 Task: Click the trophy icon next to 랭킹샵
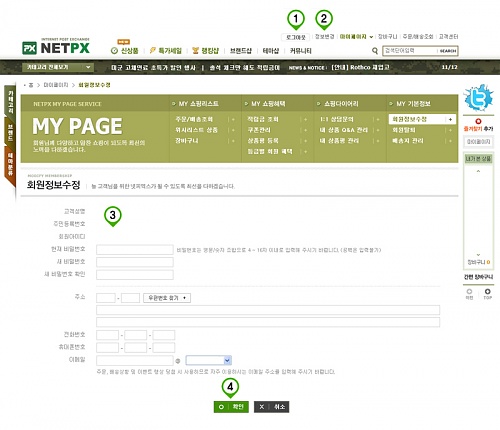[195, 51]
